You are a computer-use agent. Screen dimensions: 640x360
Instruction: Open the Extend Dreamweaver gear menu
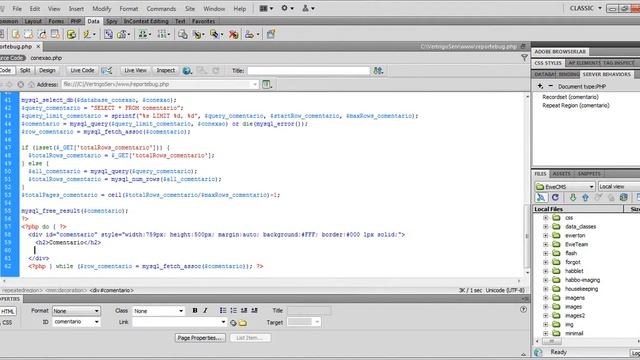[287, 8]
